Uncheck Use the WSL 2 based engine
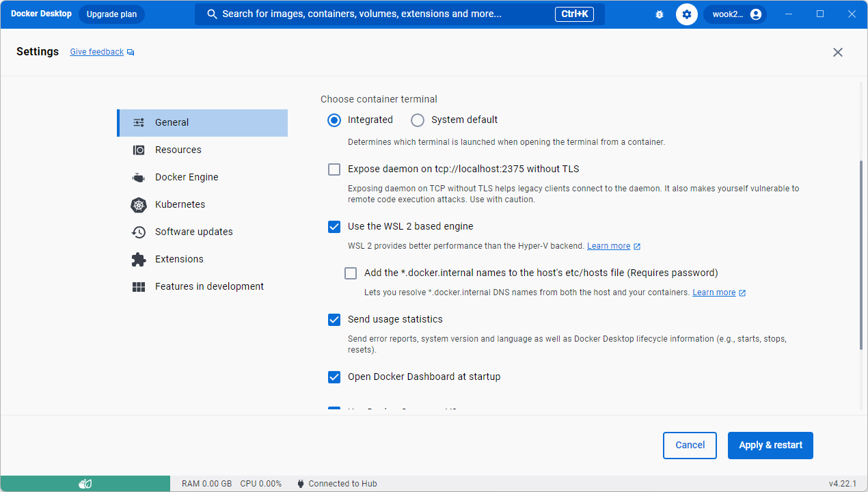Viewport: 868px width, 492px height. (x=334, y=227)
